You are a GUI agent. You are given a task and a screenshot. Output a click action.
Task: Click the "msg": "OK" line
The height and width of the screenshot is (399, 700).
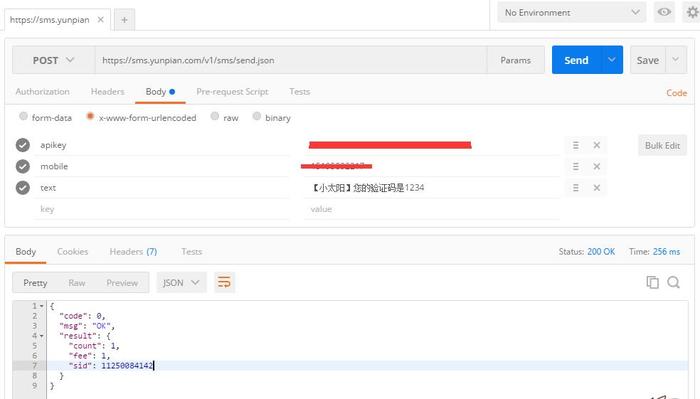[x=87, y=326]
